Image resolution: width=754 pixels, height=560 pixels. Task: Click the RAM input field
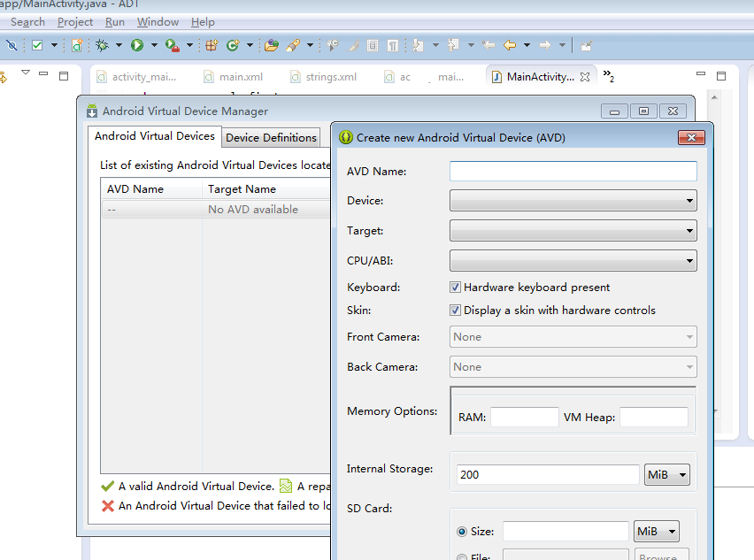pyautogui.click(x=525, y=418)
